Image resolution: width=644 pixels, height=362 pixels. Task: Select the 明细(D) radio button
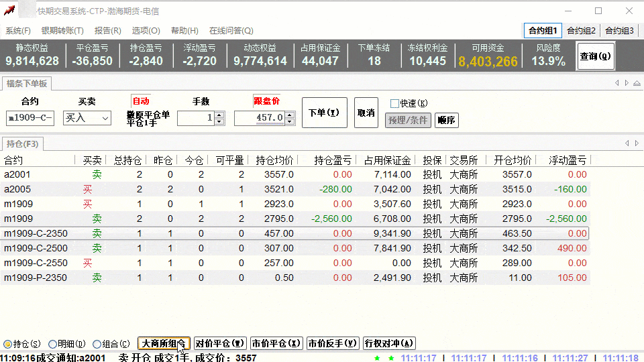[53, 344]
